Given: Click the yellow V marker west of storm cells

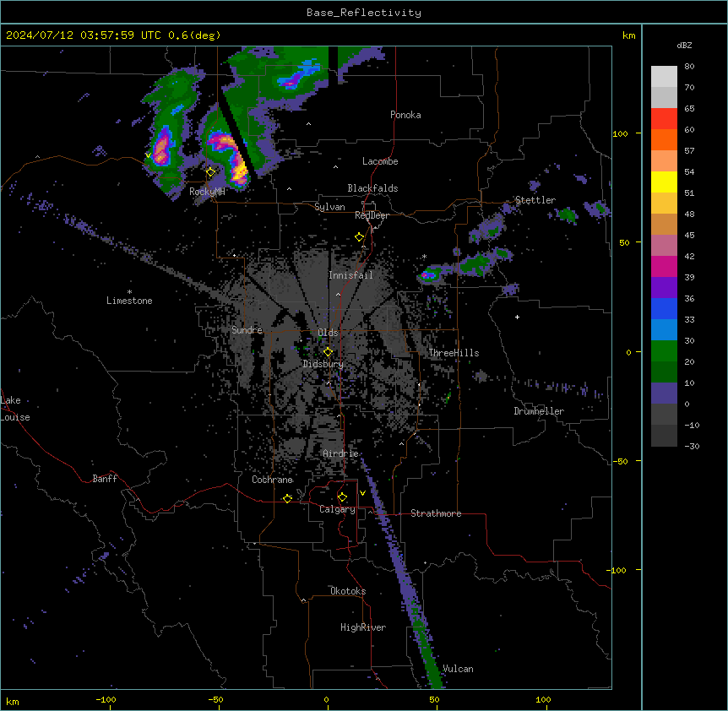Looking at the screenshot, I should (x=148, y=155).
